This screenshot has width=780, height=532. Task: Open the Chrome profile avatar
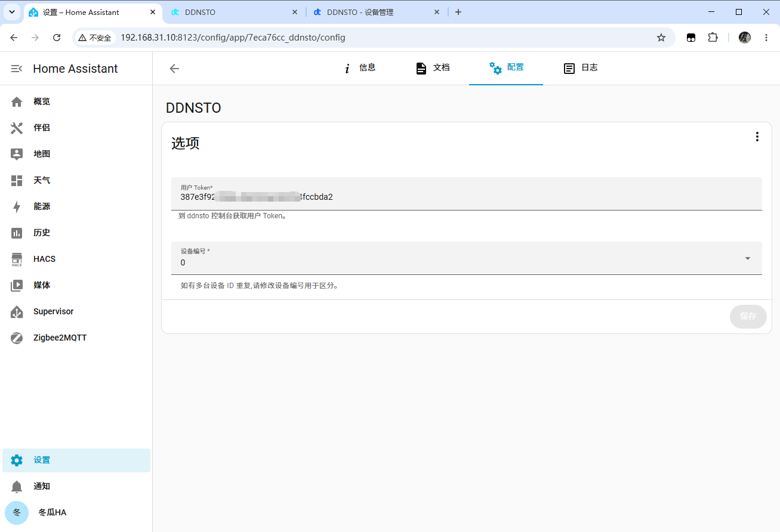tap(745, 38)
